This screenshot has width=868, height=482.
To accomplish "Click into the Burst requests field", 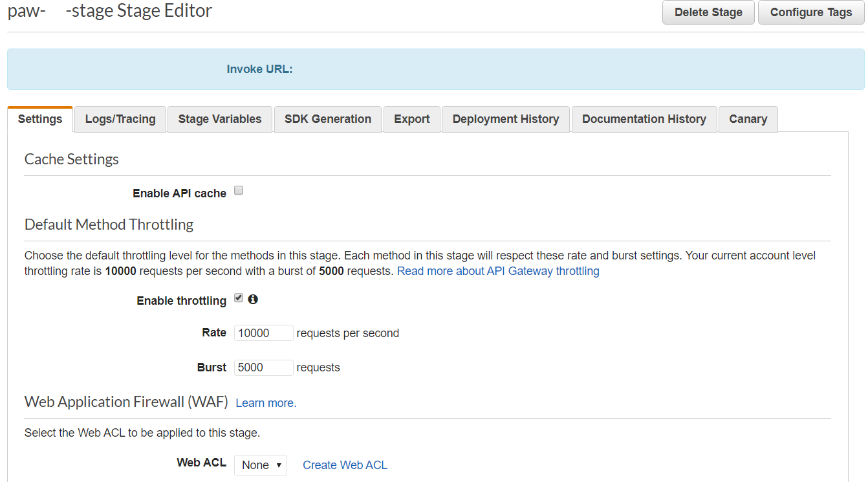I will click(x=263, y=367).
